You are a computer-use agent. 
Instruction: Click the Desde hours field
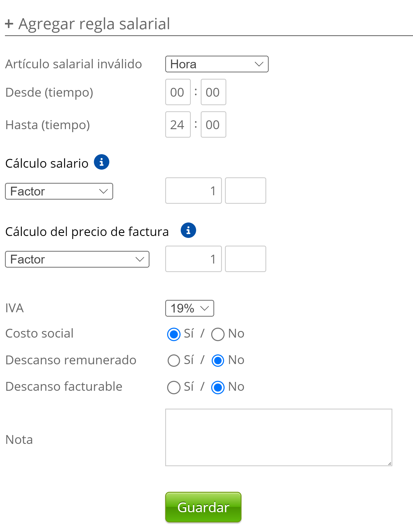(178, 92)
